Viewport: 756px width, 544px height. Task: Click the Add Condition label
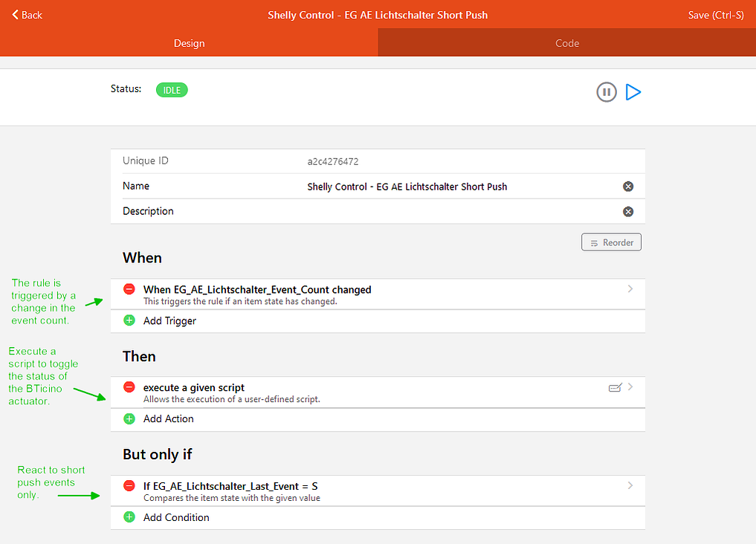pyautogui.click(x=176, y=517)
